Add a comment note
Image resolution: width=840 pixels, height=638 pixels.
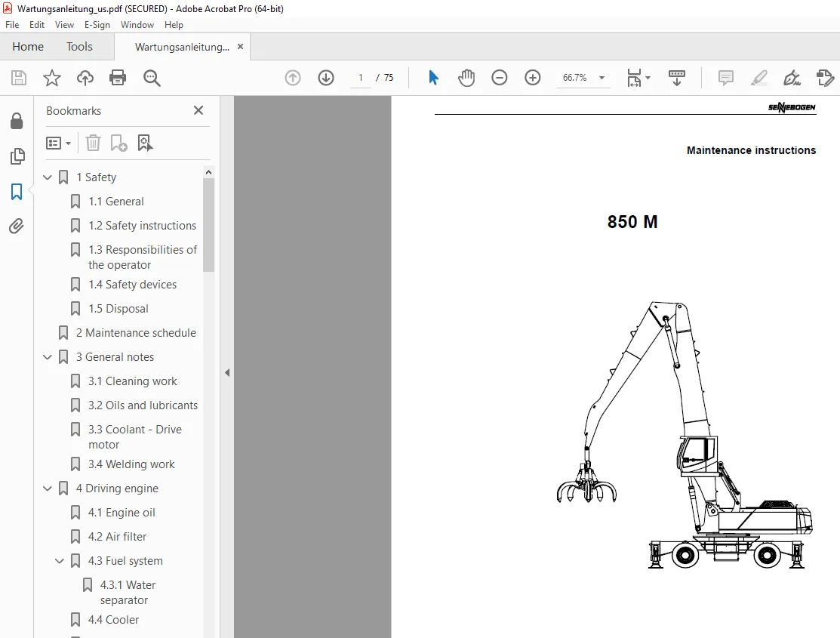(x=726, y=78)
